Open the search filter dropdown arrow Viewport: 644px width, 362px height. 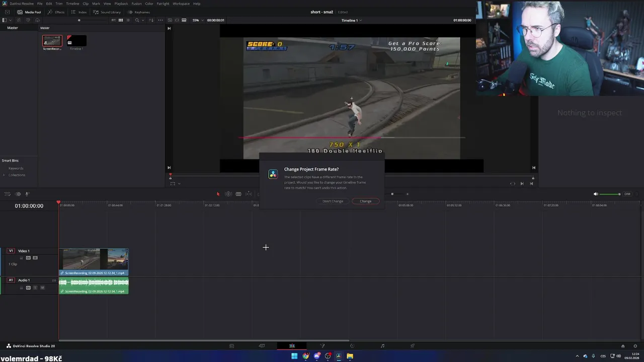click(x=143, y=20)
